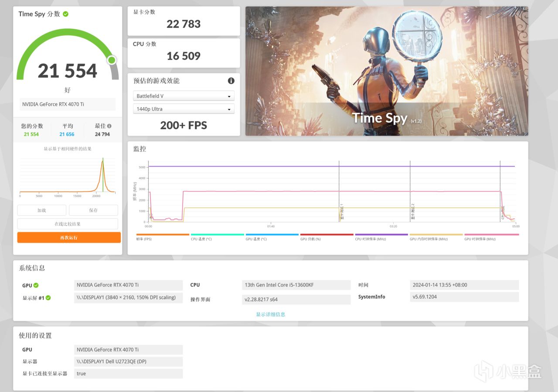Click the info icon beside 预估的游戏效能
Image resolution: width=558 pixels, height=392 pixels.
point(231,81)
